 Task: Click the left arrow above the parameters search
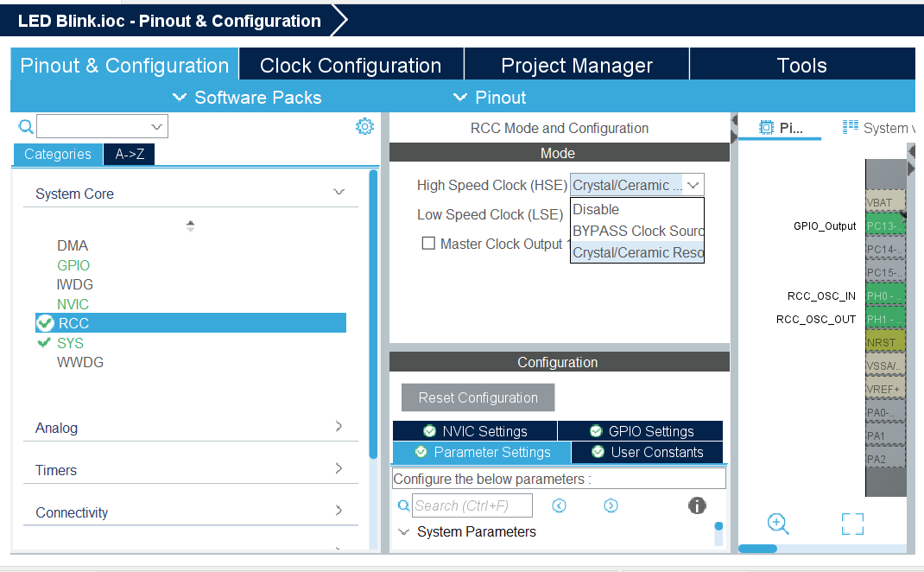559,505
